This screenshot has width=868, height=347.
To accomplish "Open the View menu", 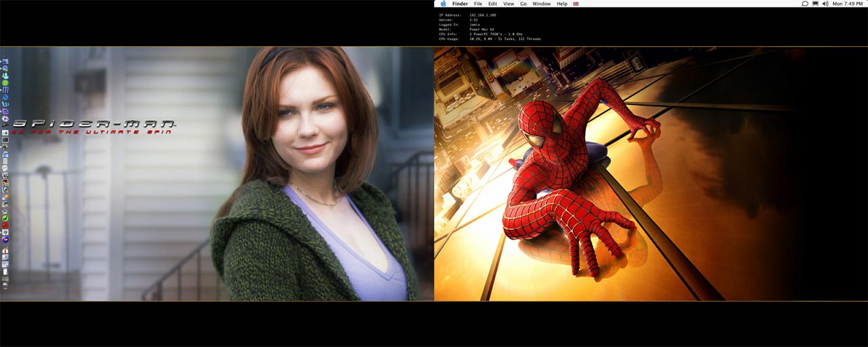I will coord(509,3).
